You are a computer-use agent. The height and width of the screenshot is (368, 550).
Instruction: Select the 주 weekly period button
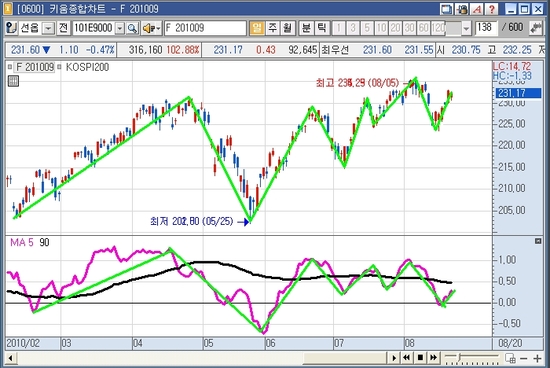tap(273, 28)
